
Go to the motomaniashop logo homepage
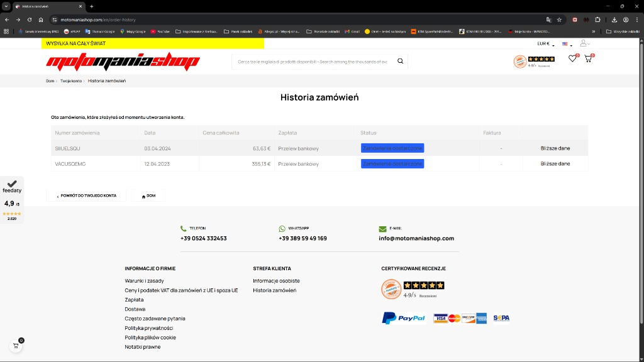coord(123,62)
